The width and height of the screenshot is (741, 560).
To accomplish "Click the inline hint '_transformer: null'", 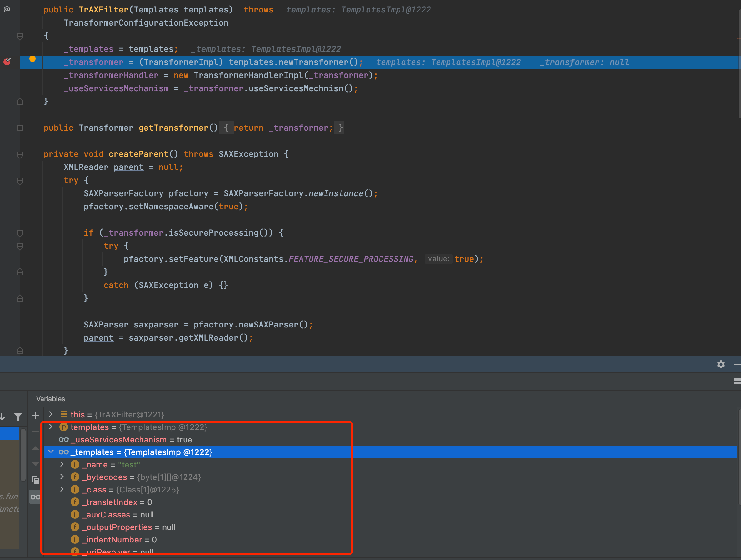I will 584,62.
